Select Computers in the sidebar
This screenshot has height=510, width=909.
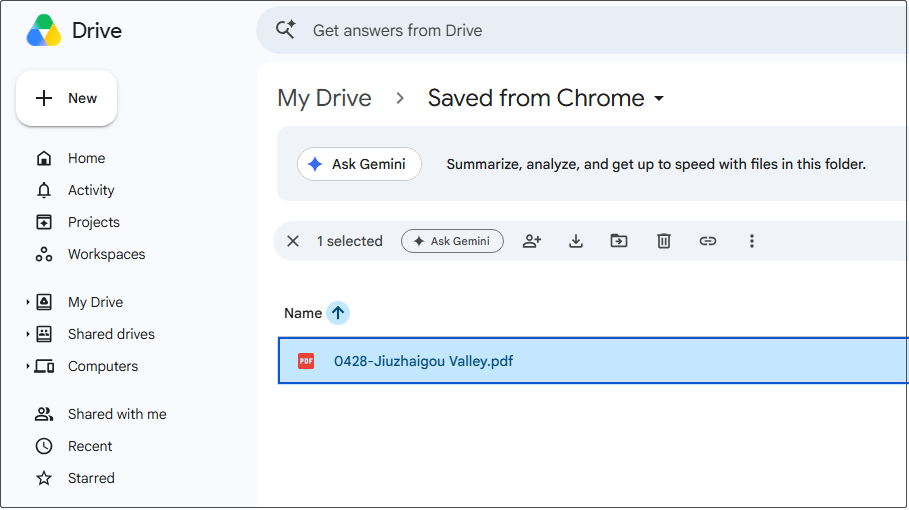(x=103, y=366)
